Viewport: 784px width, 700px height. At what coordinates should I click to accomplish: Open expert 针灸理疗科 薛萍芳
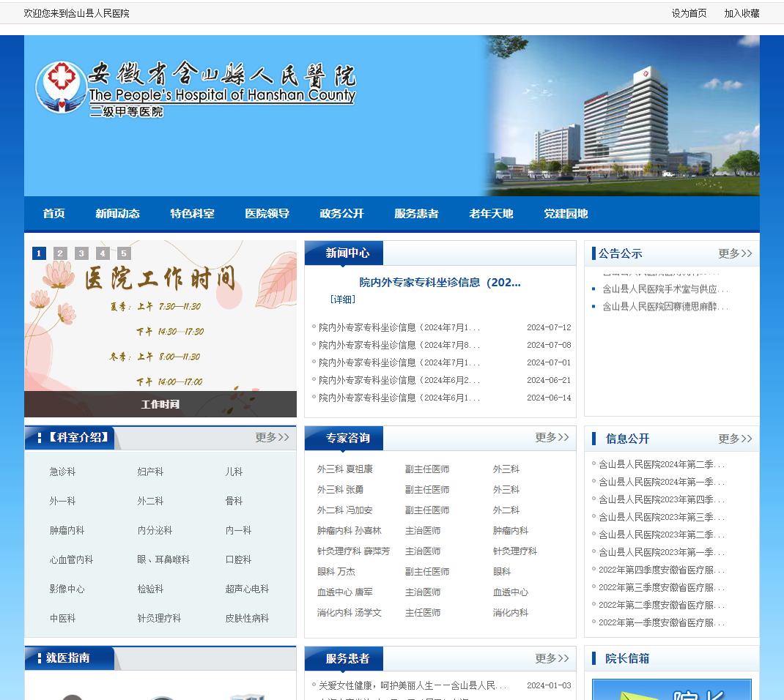pyautogui.click(x=353, y=551)
